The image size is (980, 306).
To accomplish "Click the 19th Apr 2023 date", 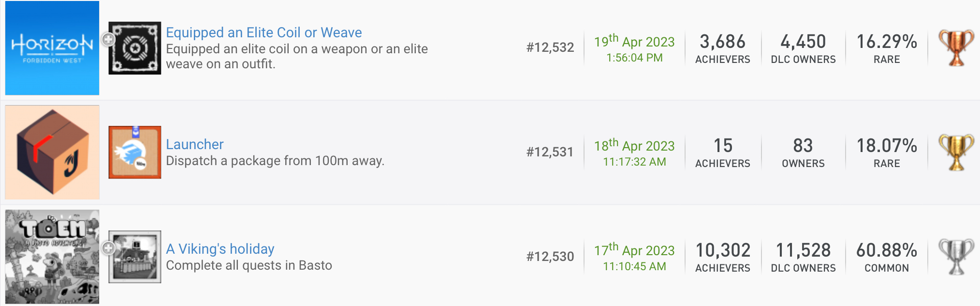I will 634,42.
